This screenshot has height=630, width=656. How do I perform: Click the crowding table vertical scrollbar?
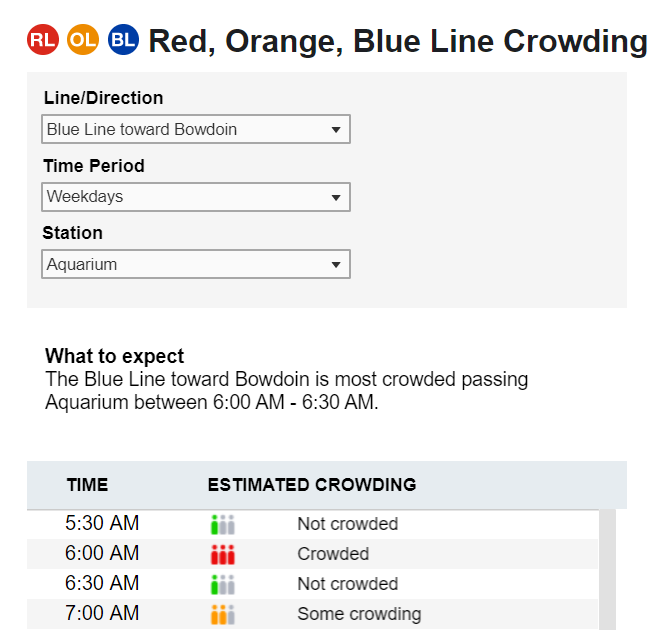(607, 569)
